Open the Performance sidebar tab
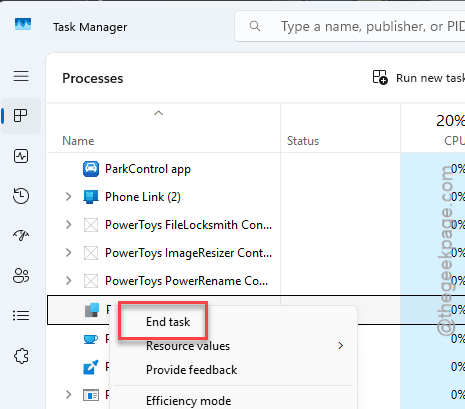The height and width of the screenshot is (409, 465). tap(21, 156)
